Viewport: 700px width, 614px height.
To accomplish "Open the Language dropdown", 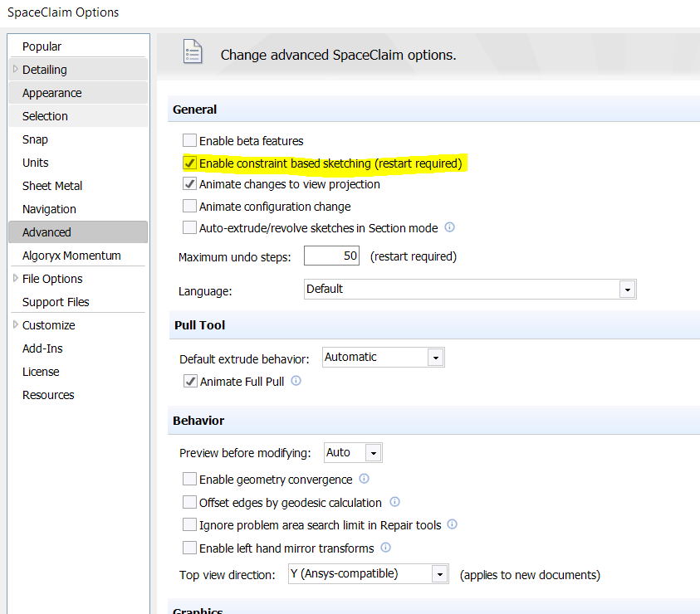I will 627,290.
